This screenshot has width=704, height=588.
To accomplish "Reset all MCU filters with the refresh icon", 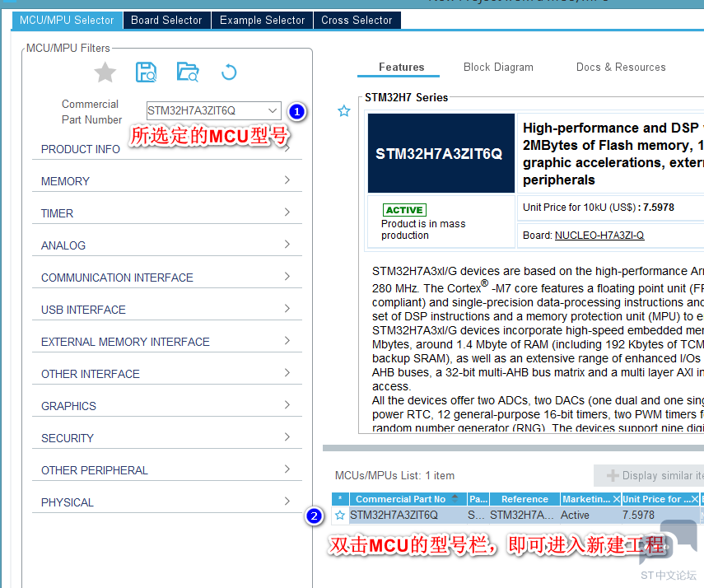I will pos(229,72).
